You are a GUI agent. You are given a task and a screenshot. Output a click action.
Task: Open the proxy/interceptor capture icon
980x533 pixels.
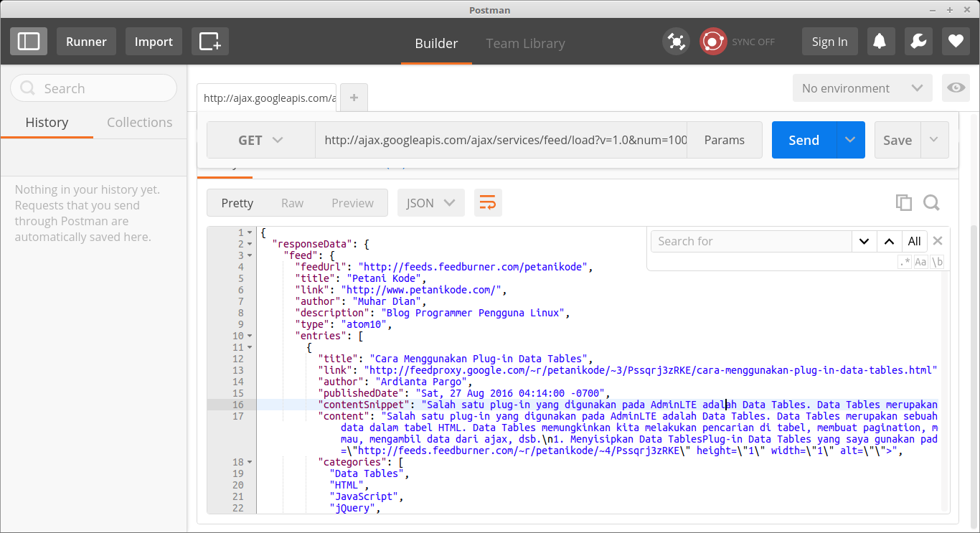point(676,42)
